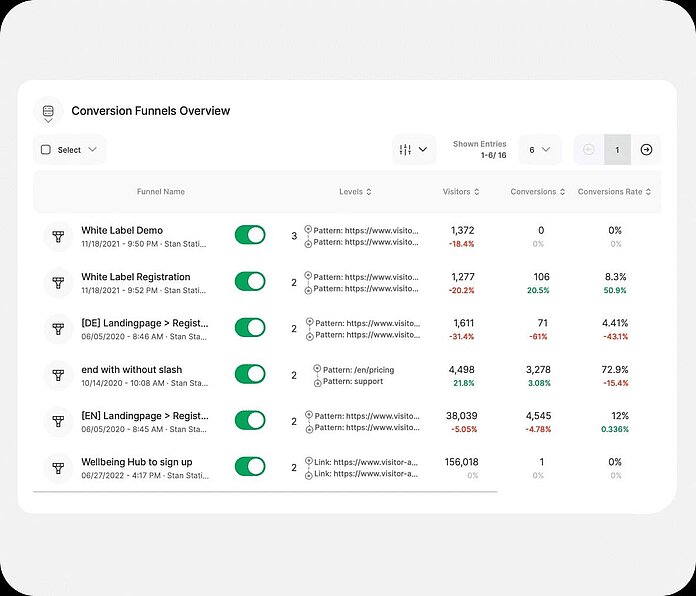Expand the Select dropdown chevron
Image resolution: width=696 pixels, height=596 pixels.
click(x=93, y=150)
